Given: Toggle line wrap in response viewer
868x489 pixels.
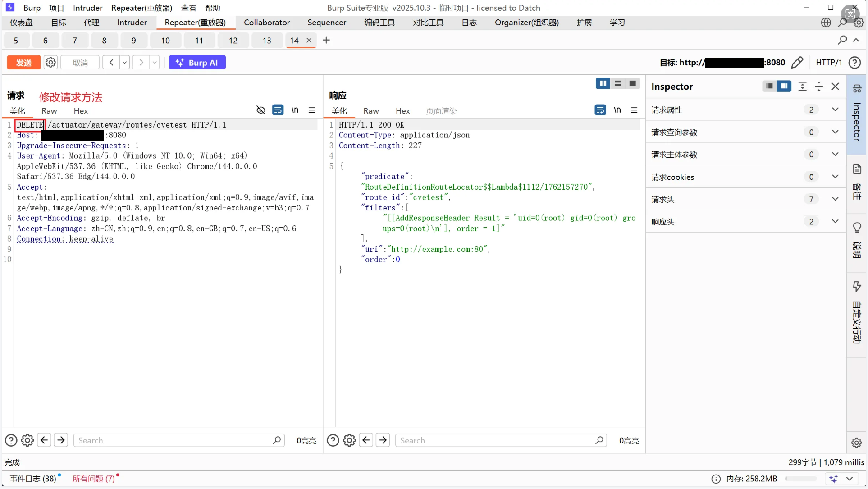Looking at the screenshot, I should [600, 110].
